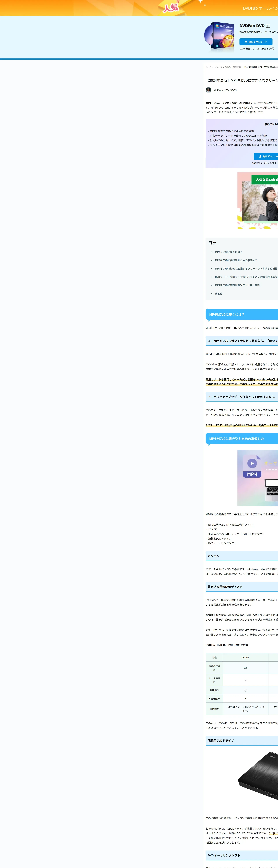
Task: Open リソース in the breadcrumb
Action: click(218, 67)
